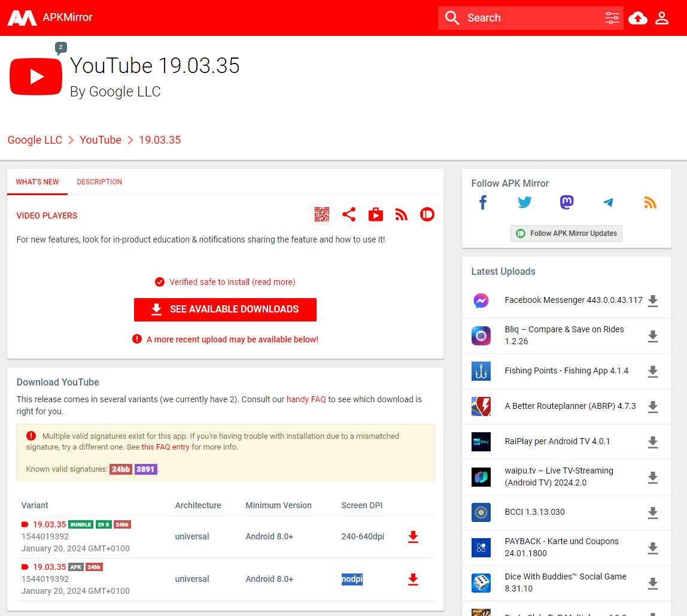Open YouTube breadcrumb link
The height and width of the screenshot is (616, 687).
point(101,140)
